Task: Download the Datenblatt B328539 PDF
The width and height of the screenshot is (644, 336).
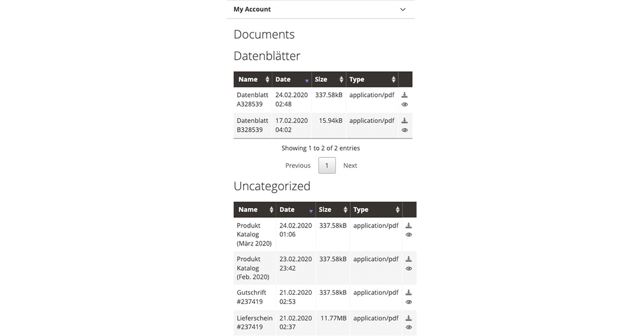Action: [x=404, y=121]
